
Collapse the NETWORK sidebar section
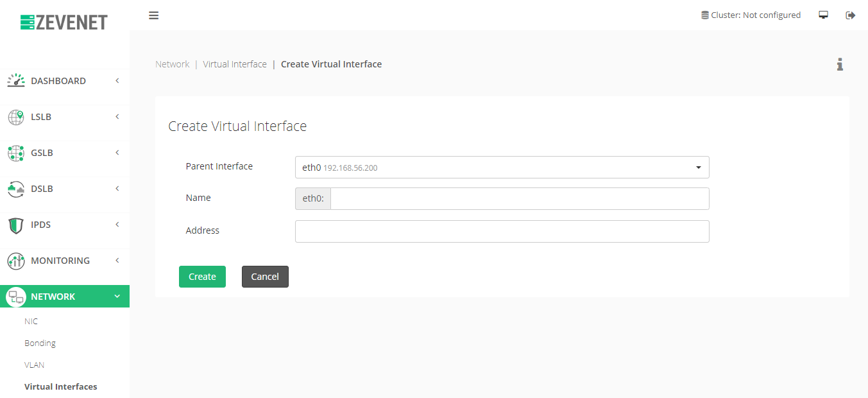65,297
